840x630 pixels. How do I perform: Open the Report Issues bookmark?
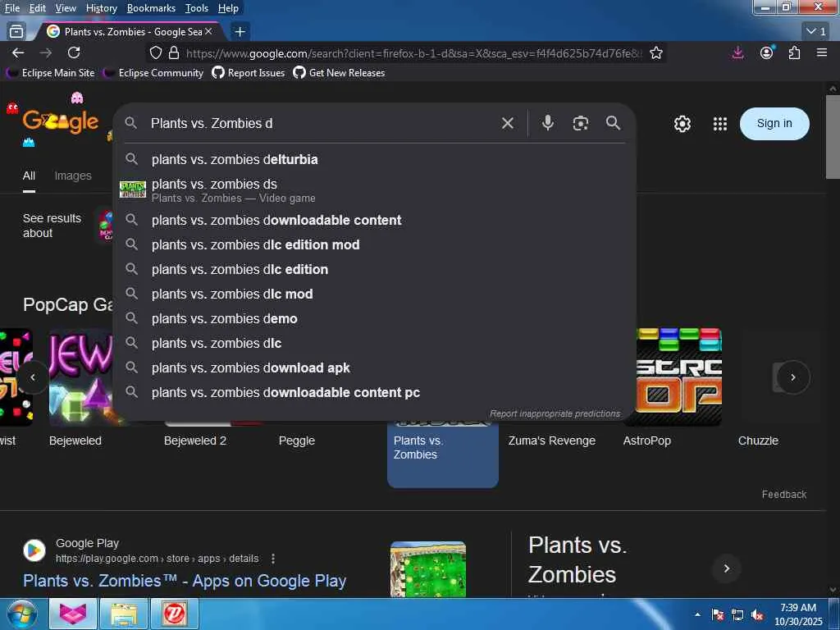click(249, 73)
